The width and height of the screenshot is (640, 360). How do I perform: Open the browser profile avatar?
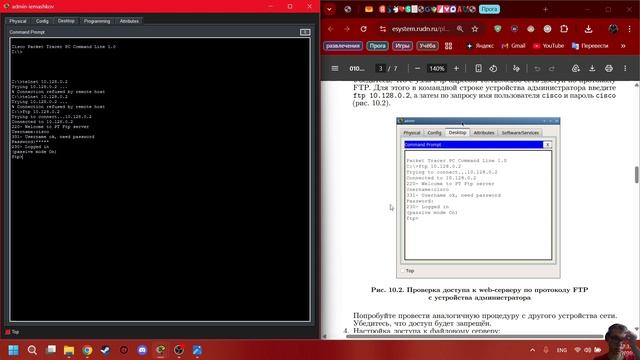coord(613,29)
